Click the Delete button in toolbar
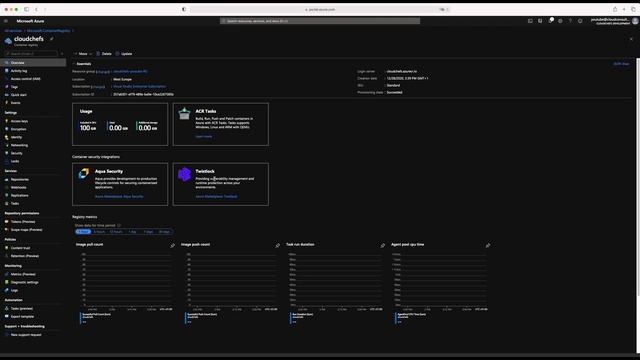Image resolution: width=640 pixels, height=360 pixels. coord(104,54)
